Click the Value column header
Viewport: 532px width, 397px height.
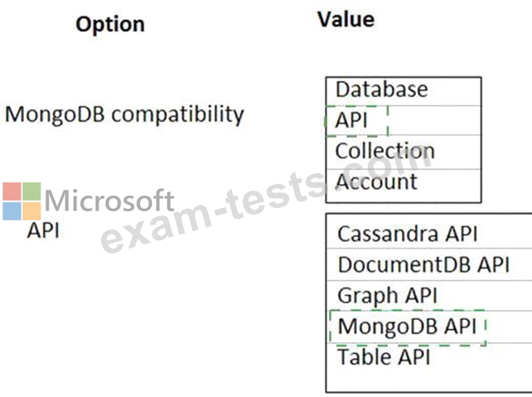[x=346, y=19]
